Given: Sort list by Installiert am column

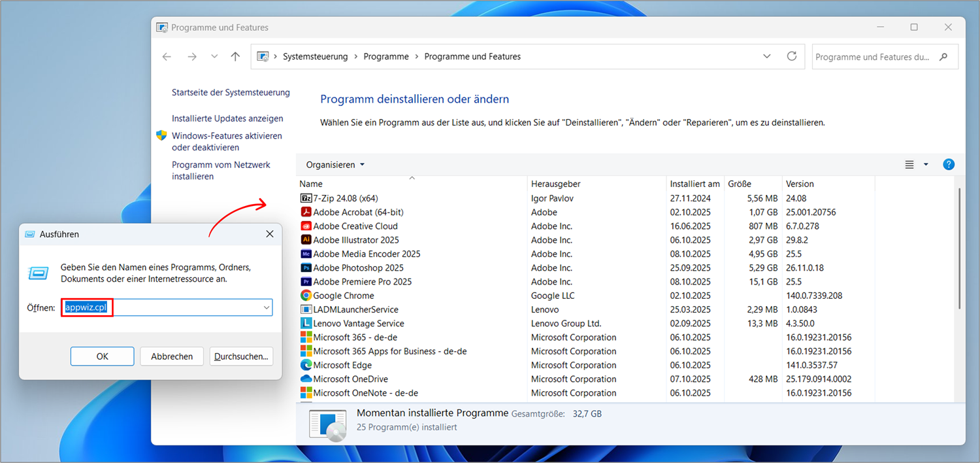Looking at the screenshot, I should pyautogui.click(x=694, y=184).
